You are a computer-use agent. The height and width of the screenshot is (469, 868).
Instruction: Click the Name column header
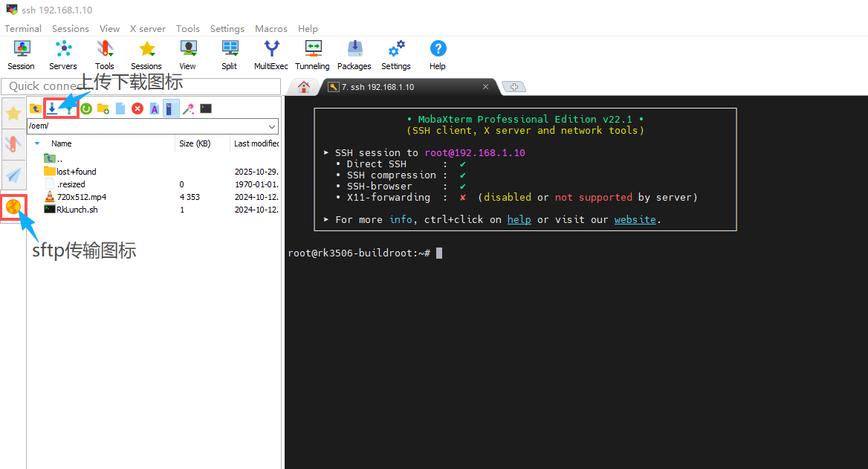pos(62,143)
